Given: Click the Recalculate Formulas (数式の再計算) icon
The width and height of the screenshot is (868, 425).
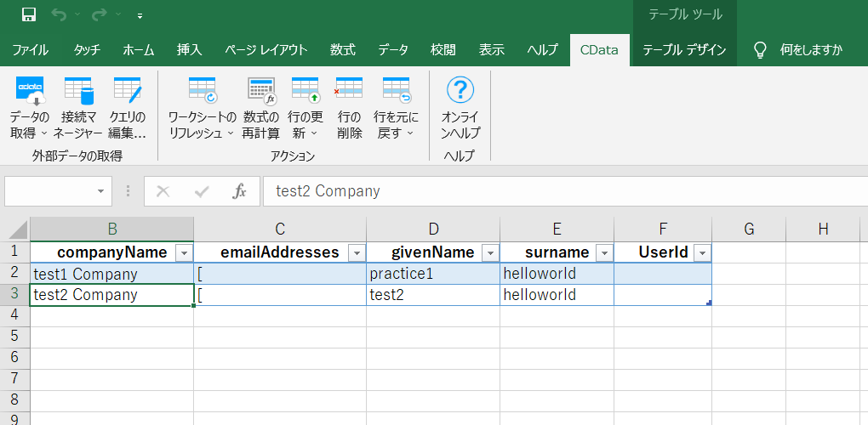Looking at the screenshot, I should tap(261, 91).
